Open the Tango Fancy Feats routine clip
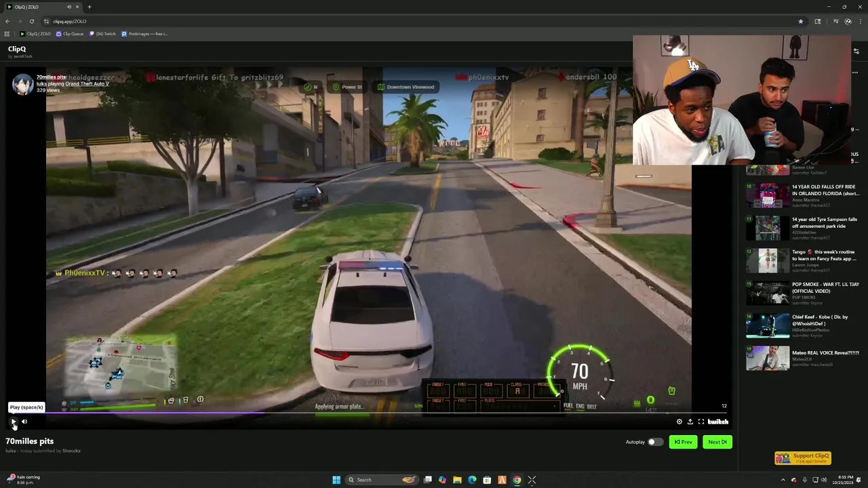This screenshot has height=488, width=868. (x=802, y=261)
